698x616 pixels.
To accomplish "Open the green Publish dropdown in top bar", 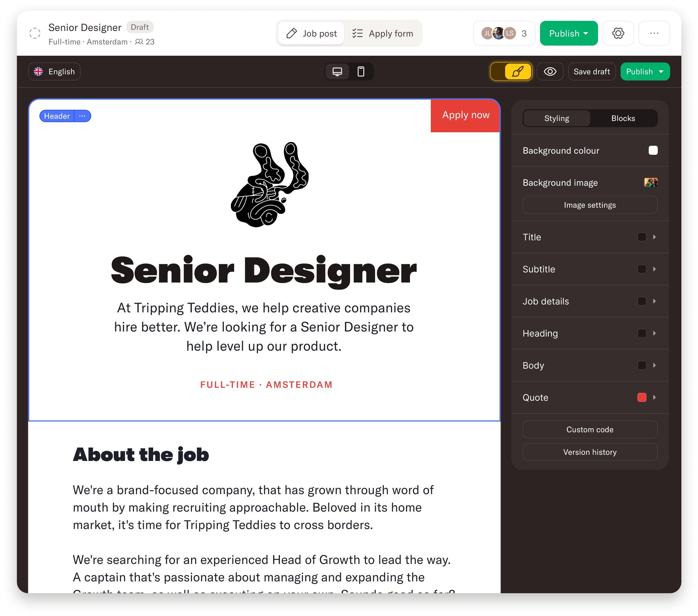I will [x=568, y=33].
